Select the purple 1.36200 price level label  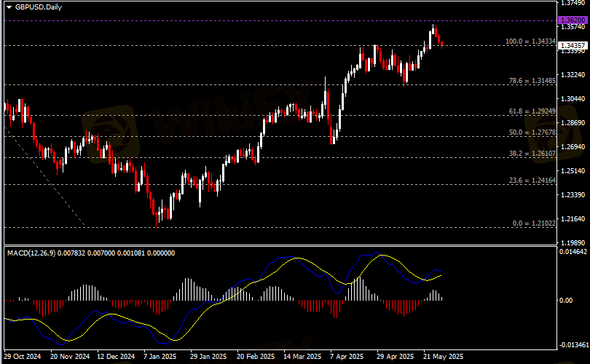573,20
